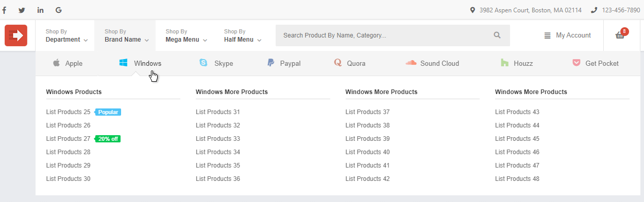Image resolution: width=644 pixels, height=202 pixels.
Task: Open List Products 31 link
Action: click(218, 112)
